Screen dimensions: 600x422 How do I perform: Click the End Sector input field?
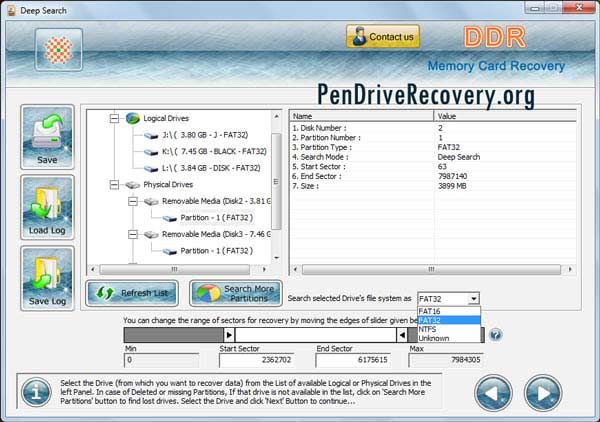353,360
